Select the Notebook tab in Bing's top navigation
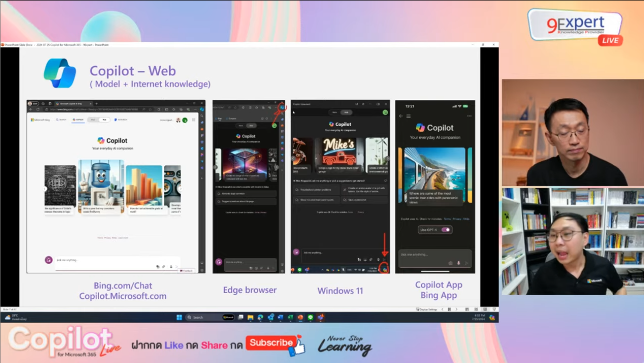This screenshot has height=363, width=644. [x=121, y=120]
